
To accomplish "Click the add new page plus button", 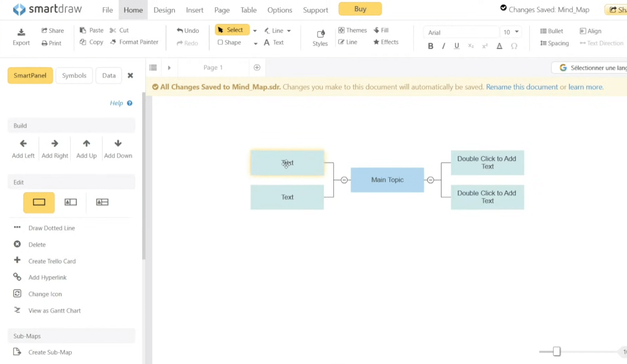I will coord(257,67).
